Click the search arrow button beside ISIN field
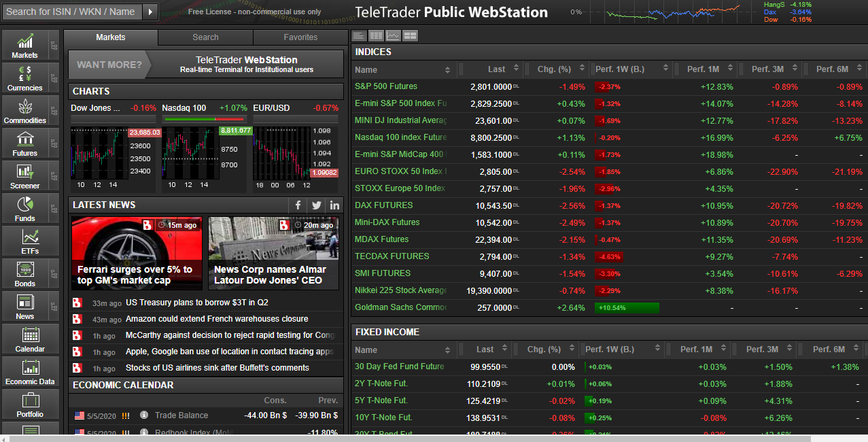 pyautogui.click(x=151, y=12)
